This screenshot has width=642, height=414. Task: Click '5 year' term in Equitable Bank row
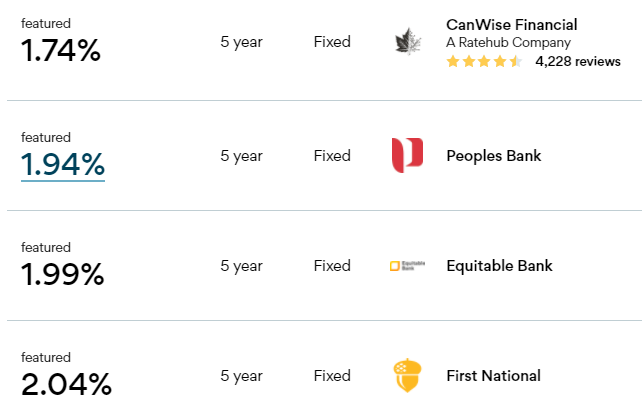click(x=242, y=266)
